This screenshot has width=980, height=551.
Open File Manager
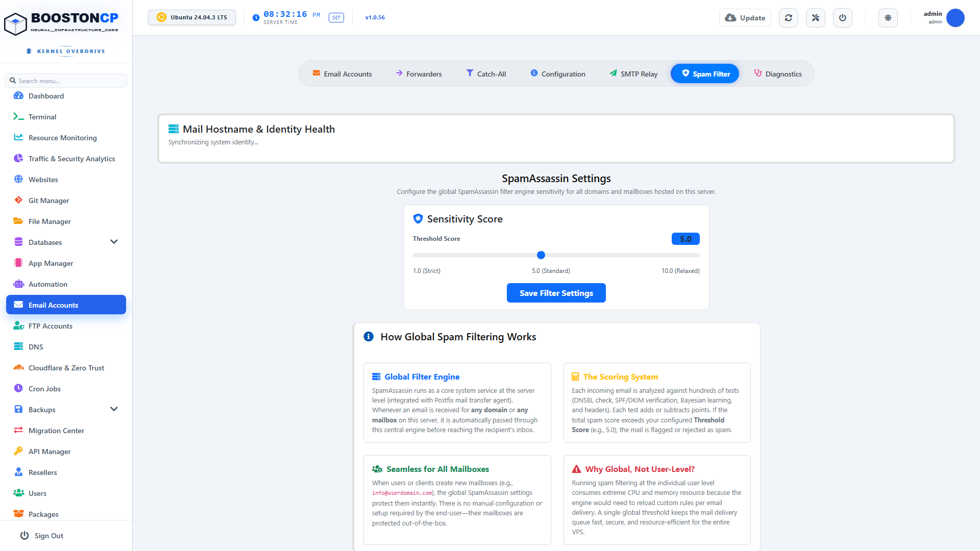pyautogui.click(x=66, y=221)
